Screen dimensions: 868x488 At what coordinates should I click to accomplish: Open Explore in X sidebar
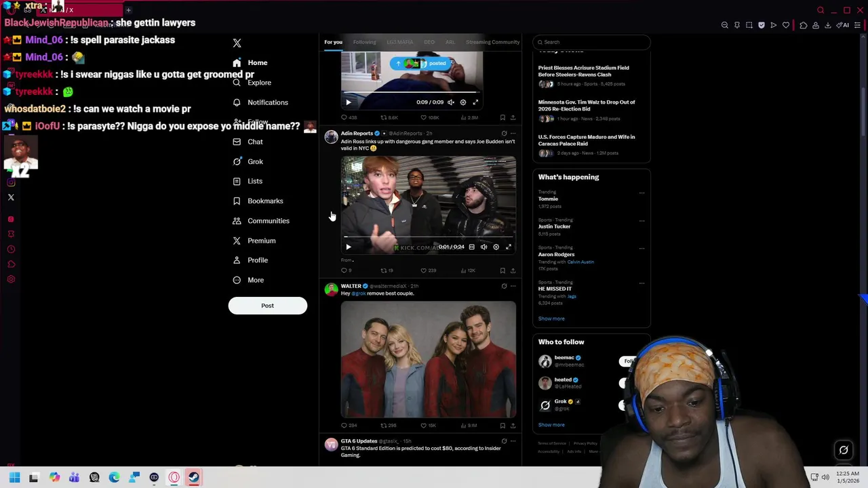pos(252,83)
